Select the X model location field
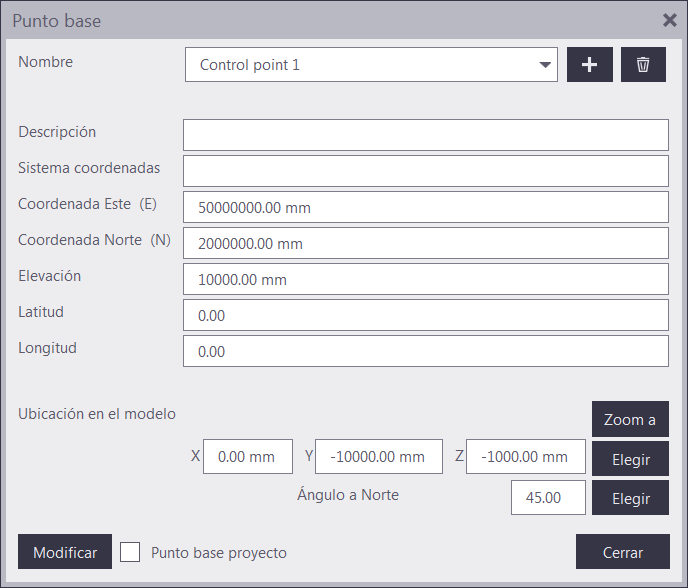 click(x=247, y=456)
